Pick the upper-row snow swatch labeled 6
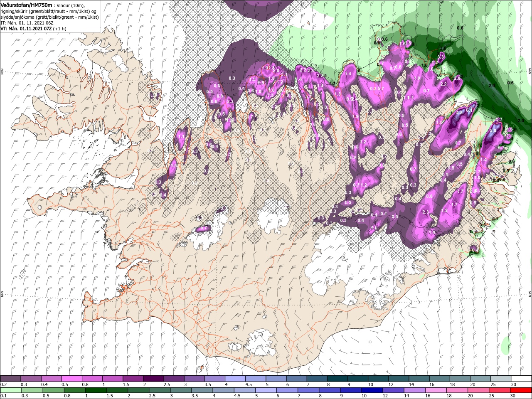 [x=296, y=379]
